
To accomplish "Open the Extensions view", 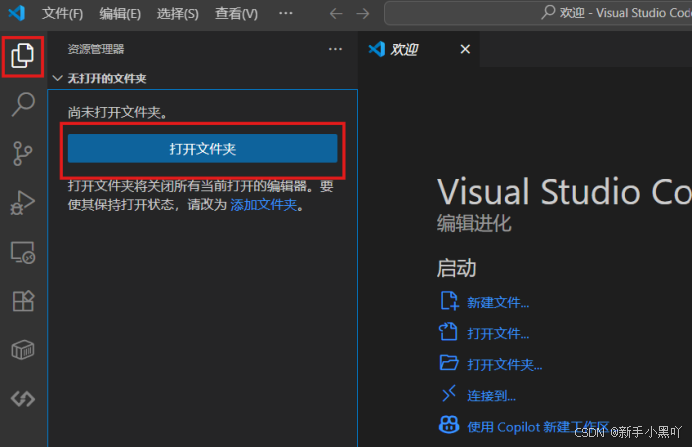I will click(23, 301).
